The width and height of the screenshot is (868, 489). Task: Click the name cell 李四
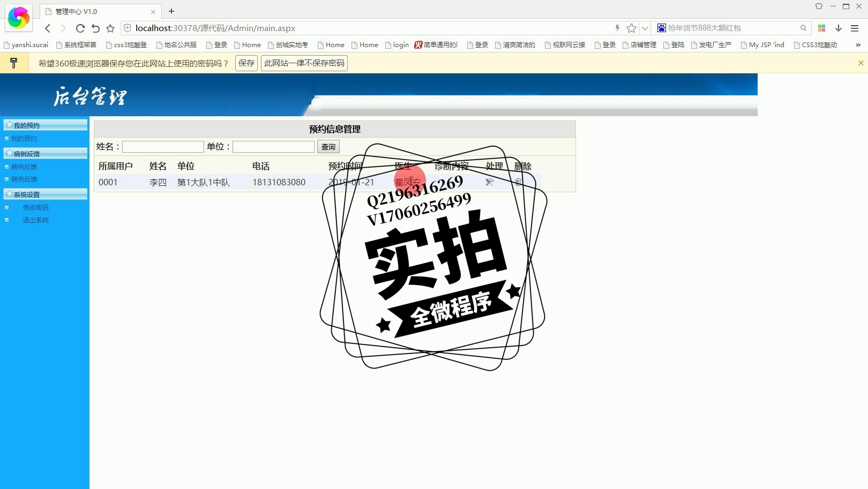158,182
